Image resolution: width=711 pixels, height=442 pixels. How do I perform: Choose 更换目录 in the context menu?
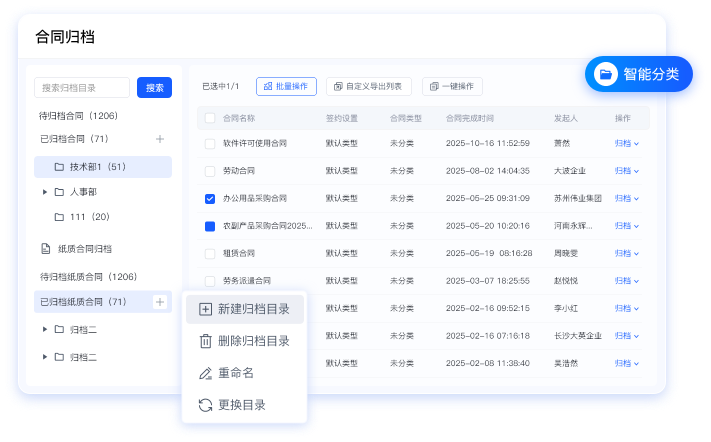click(x=241, y=405)
